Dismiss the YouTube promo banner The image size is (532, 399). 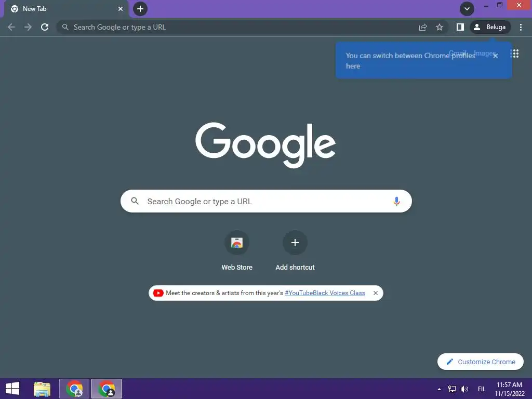375,293
